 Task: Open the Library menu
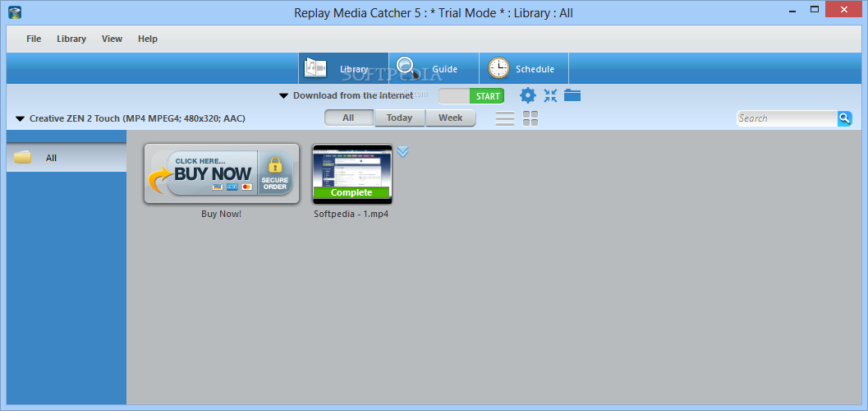[71, 39]
